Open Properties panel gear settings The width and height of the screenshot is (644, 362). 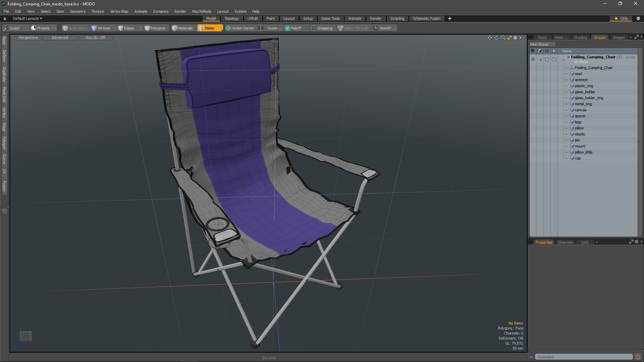636,242
